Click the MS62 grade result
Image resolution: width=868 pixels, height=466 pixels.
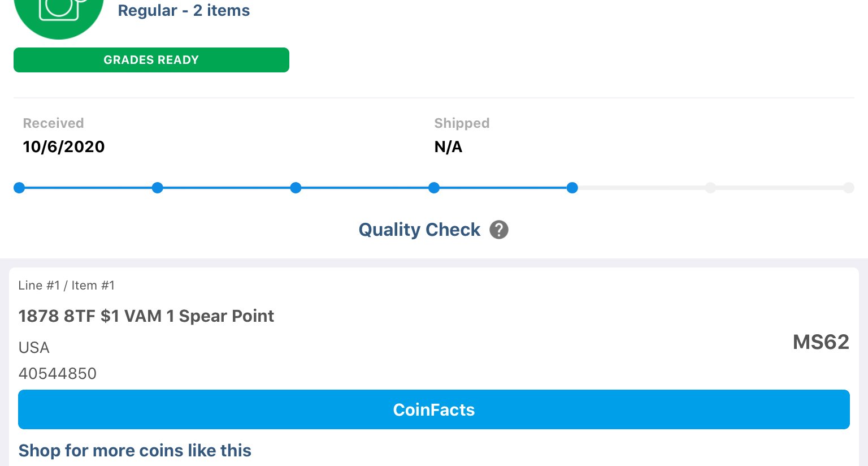[x=821, y=342]
